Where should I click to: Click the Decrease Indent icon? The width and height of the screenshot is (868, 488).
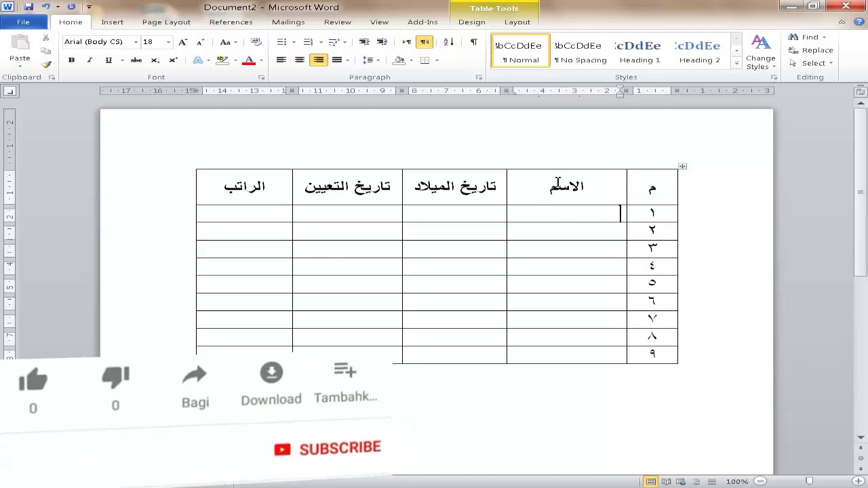[364, 42]
